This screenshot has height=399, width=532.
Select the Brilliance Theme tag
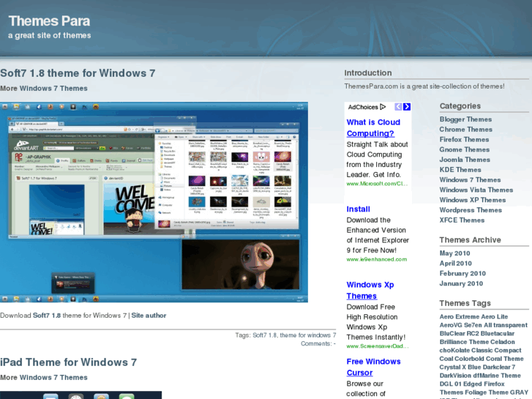coord(464,342)
